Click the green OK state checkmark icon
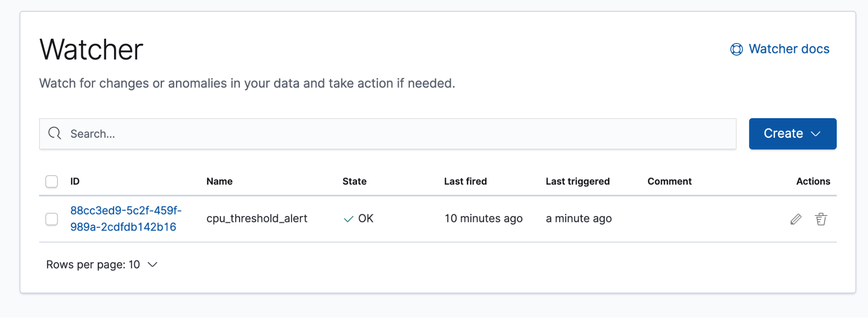The height and width of the screenshot is (318, 868). click(348, 219)
